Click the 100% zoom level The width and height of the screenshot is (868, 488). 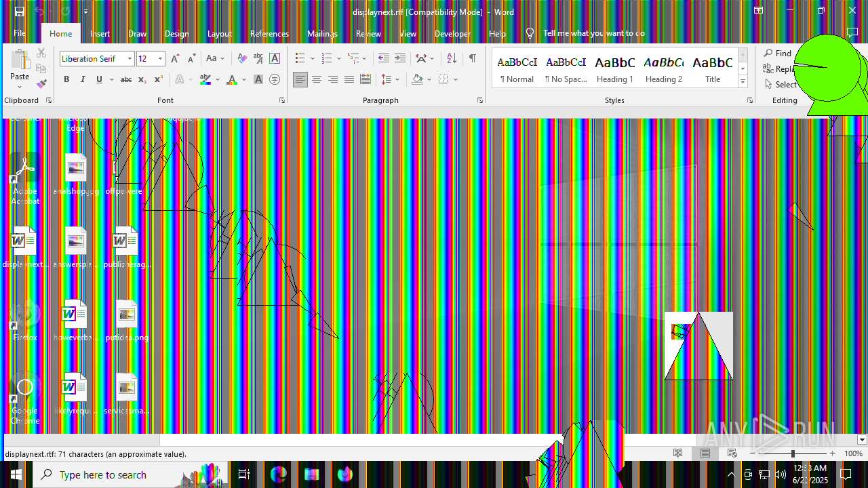pos(853,453)
